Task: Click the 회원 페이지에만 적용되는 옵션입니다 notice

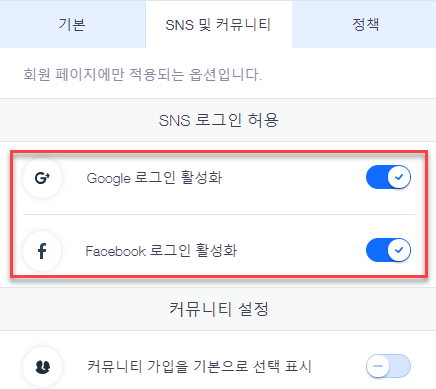Action: 142,74
